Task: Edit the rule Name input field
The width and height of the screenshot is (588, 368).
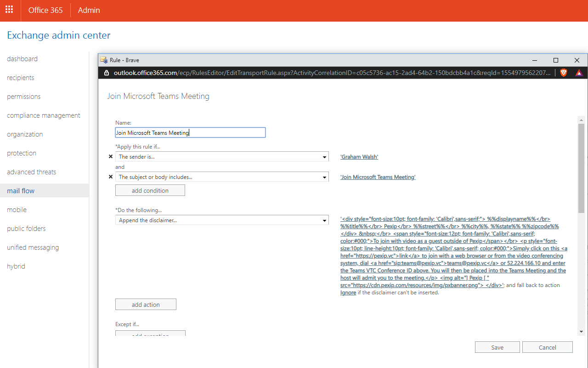Action: pyautogui.click(x=190, y=132)
